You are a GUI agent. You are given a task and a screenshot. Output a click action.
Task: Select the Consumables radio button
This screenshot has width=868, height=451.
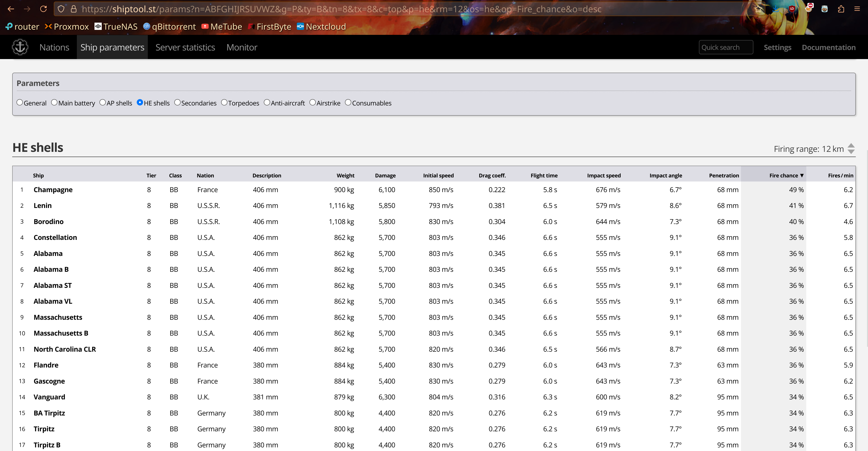click(348, 102)
